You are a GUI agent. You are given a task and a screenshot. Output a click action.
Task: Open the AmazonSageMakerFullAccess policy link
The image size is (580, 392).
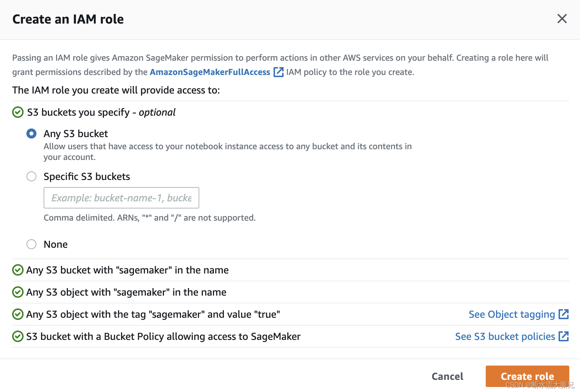[210, 72]
